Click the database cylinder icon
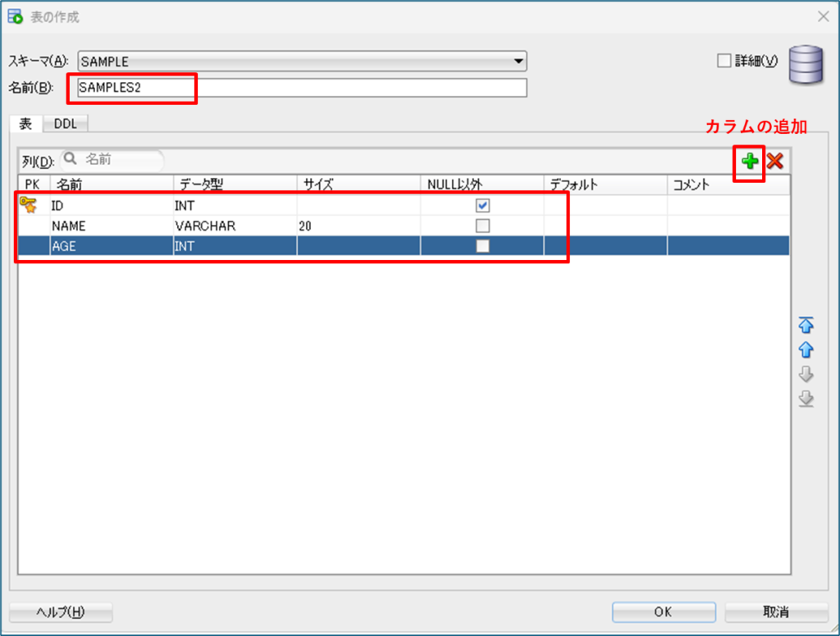The image size is (840, 636). point(806,66)
